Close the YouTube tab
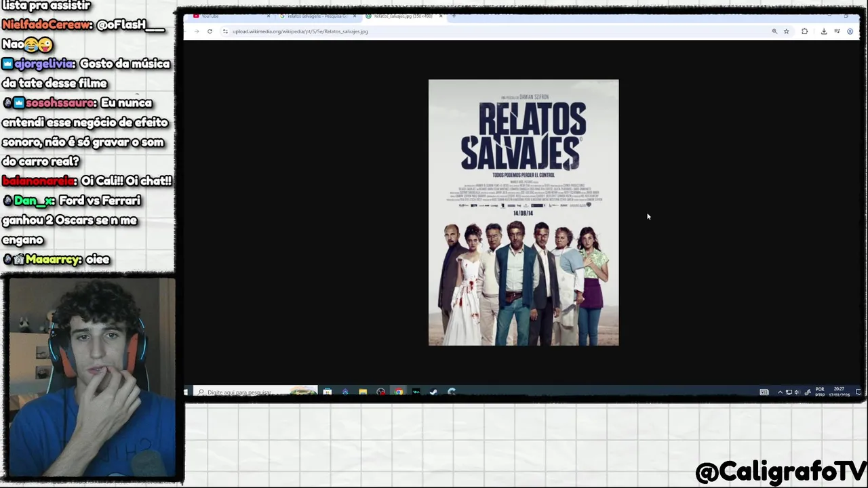The height and width of the screenshot is (488, 868). click(268, 16)
